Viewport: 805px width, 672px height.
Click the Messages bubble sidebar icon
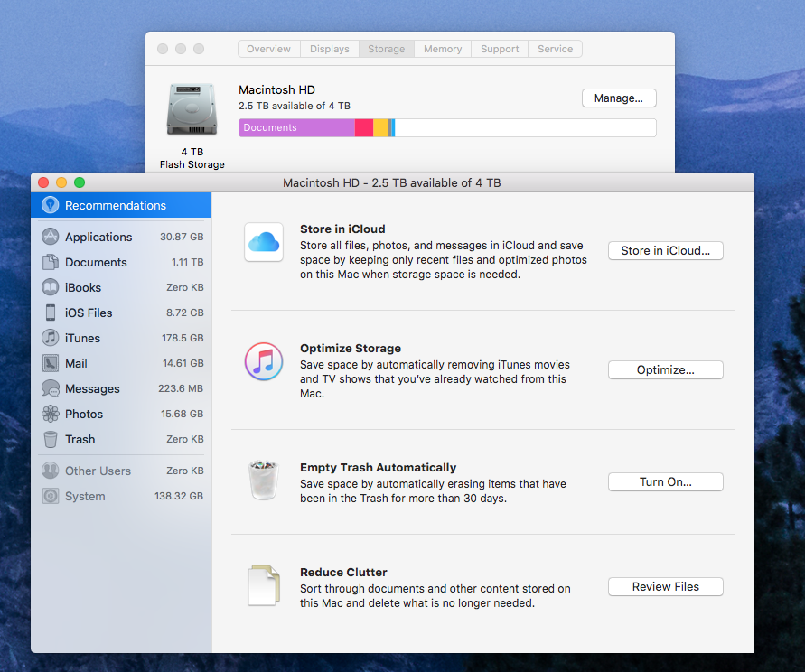click(x=51, y=388)
